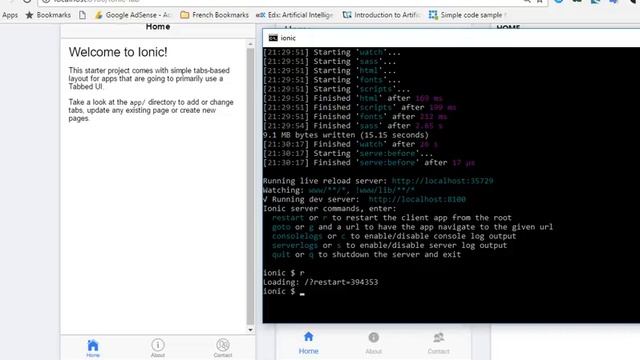Click the 'Ionic server commands, enter:' line

tap(330, 209)
